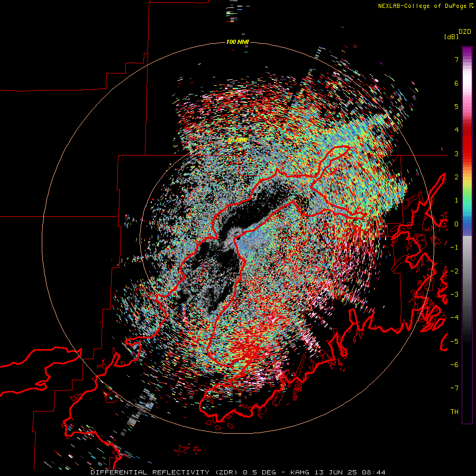Click the DZD color scale title
This screenshot has height=476, width=476.
[x=465, y=32]
